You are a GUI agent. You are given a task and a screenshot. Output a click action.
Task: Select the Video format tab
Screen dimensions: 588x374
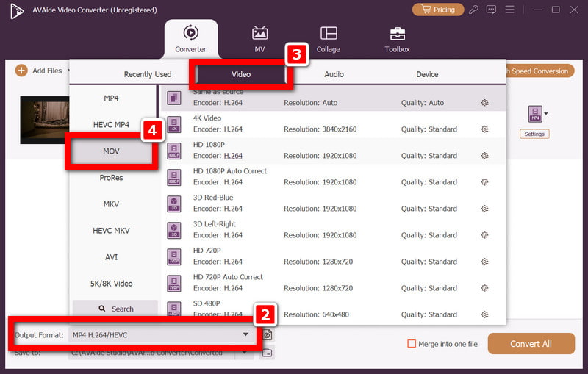click(x=241, y=74)
